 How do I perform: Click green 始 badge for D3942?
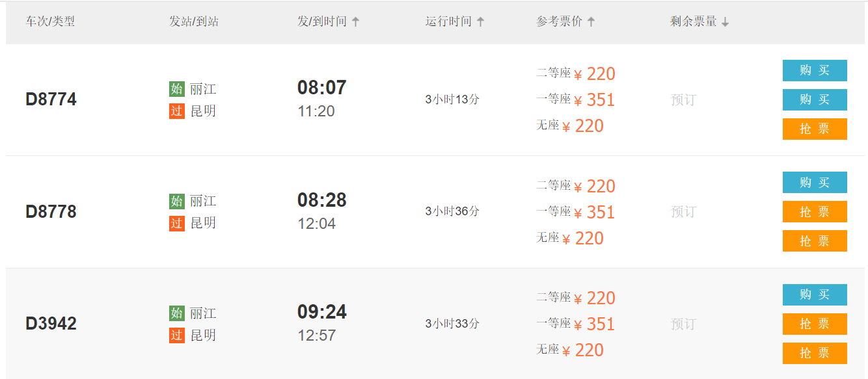(x=177, y=313)
